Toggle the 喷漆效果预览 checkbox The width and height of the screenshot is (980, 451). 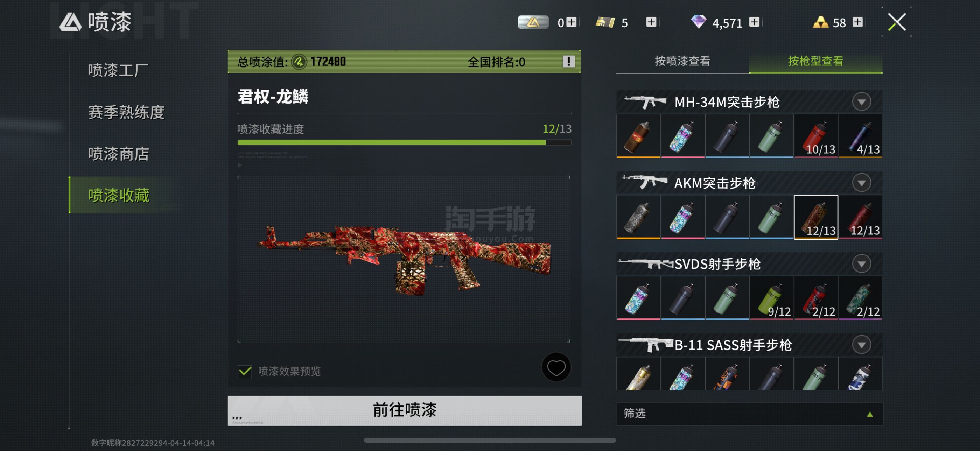245,371
